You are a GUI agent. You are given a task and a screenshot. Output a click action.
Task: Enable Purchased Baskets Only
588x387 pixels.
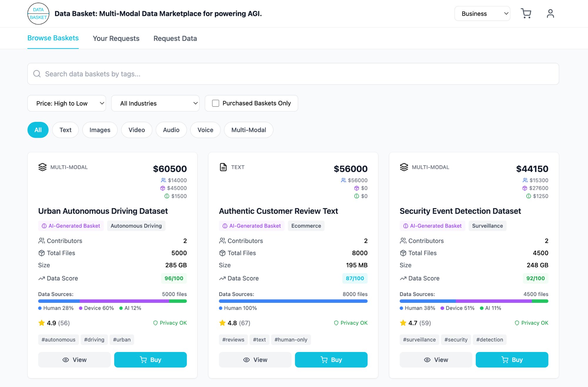[x=215, y=103]
